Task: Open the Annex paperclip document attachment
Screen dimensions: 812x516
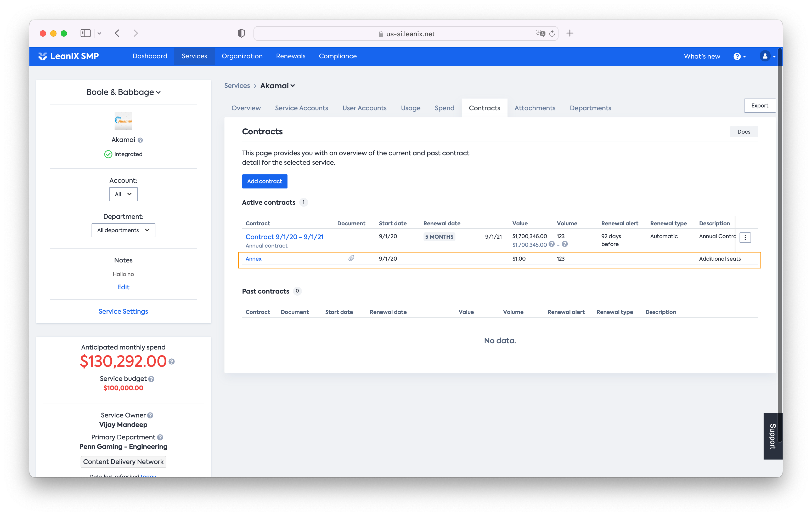Action: point(351,258)
